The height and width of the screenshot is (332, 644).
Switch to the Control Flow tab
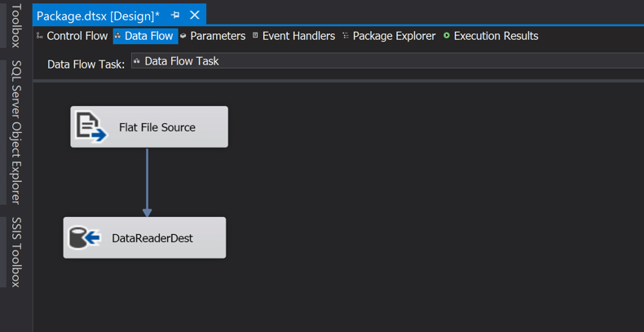tap(77, 36)
